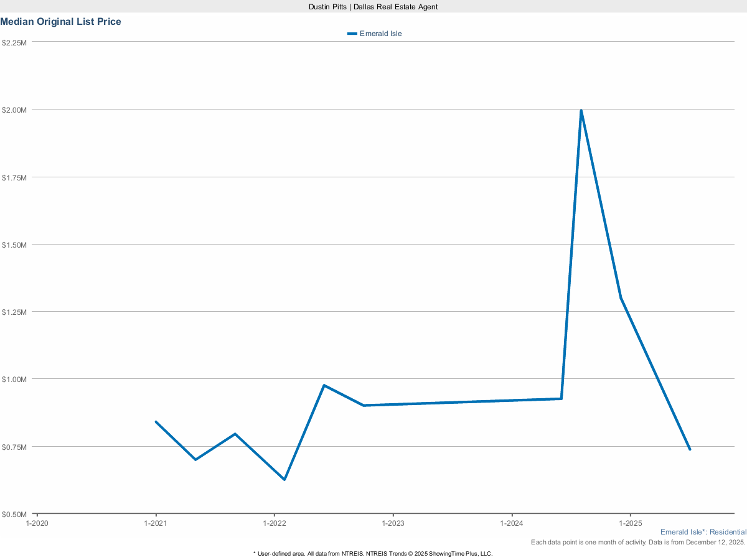Viewport: 747px width, 560px height.
Task: Click the mid-2022 data point near $0.98M
Action: click(324, 385)
